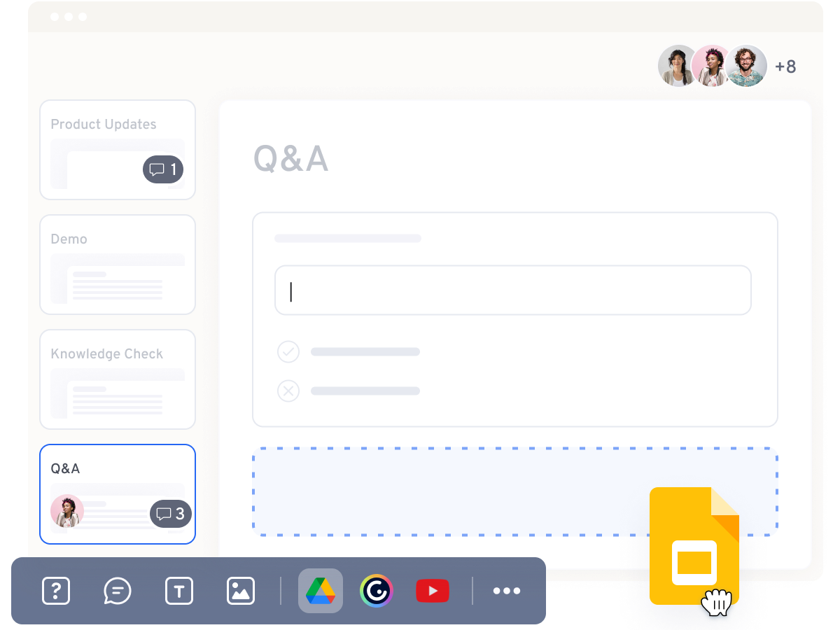Click the Q&A page title
This screenshot has width=840, height=630.
(x=292, y=160)
